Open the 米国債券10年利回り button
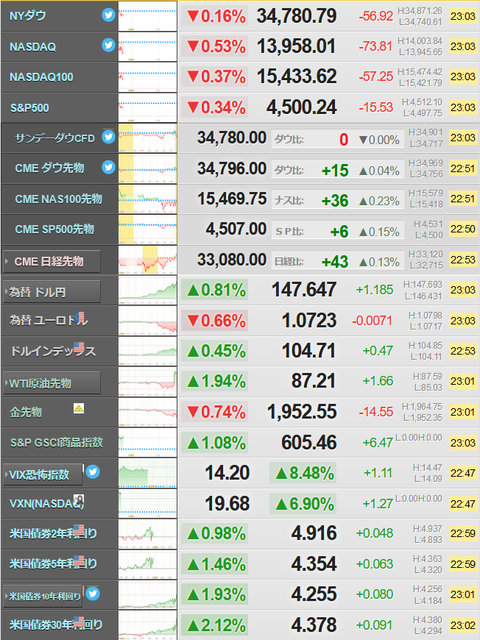Image resolution: width=480 pixels, height=640 pixels. point(42,596)
